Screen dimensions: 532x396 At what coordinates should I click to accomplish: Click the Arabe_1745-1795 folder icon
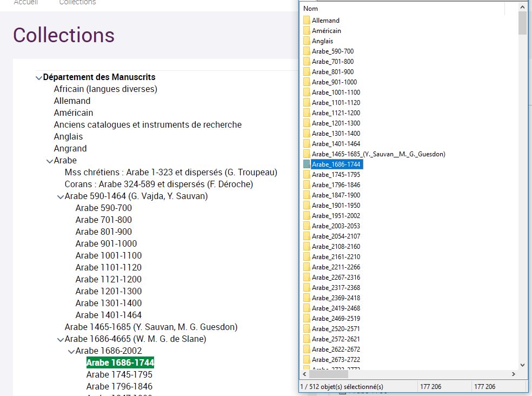pos(307,175)
